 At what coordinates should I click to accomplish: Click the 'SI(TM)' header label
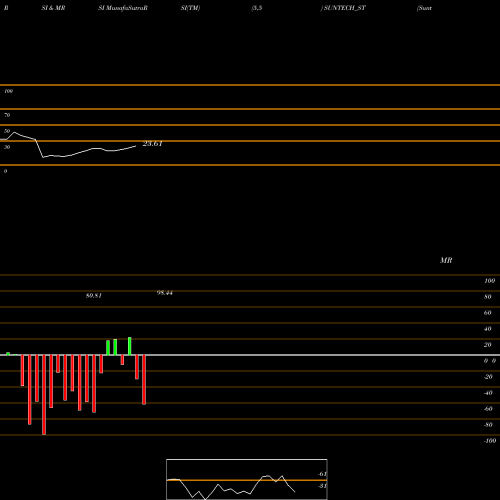190,8
